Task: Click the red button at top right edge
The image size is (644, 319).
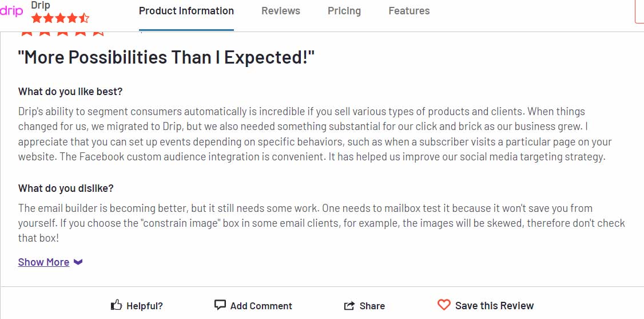Action: pos(639,11)
